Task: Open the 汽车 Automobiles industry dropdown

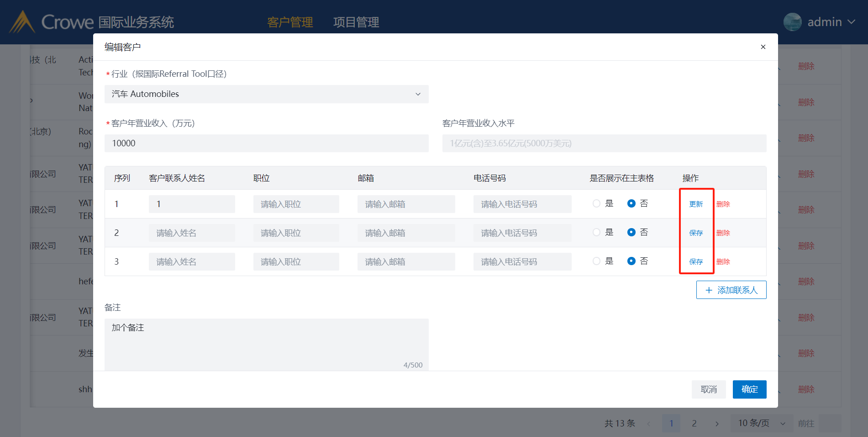Action: point(266,94)
